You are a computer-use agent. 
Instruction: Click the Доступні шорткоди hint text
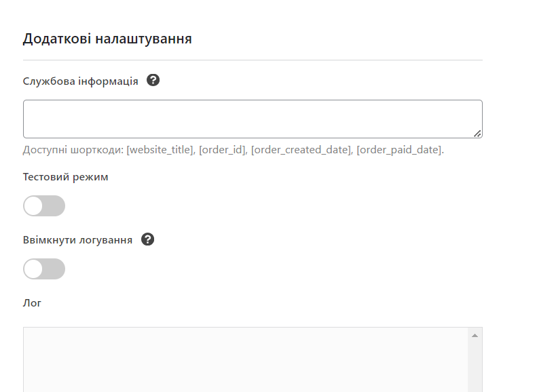[234, 150]
